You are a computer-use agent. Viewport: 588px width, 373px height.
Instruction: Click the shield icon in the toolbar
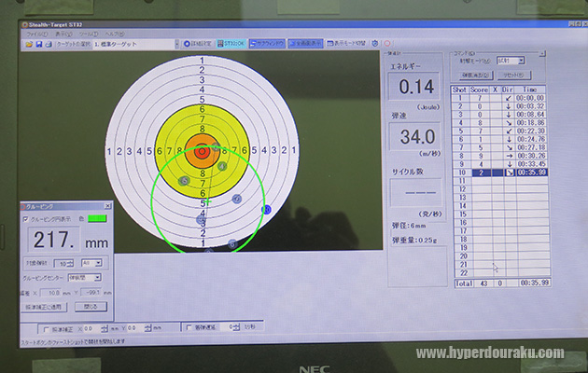point(375,44)
